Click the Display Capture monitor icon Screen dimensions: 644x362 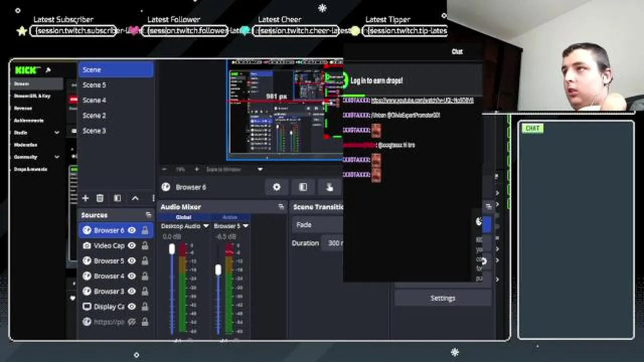coord(87,306)
